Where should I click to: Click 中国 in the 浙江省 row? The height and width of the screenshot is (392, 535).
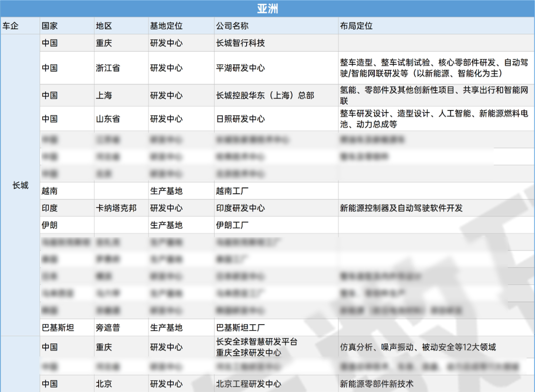click(x=50, y=68)
